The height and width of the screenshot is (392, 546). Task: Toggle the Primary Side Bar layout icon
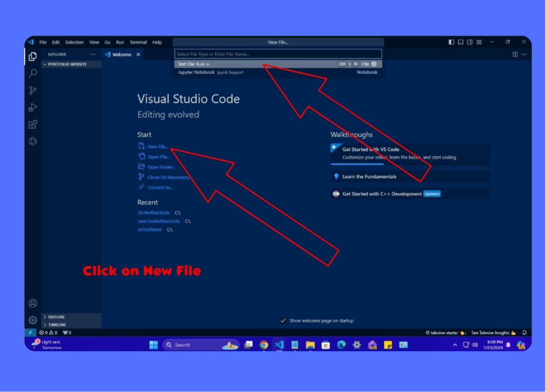tap(451, 42)
